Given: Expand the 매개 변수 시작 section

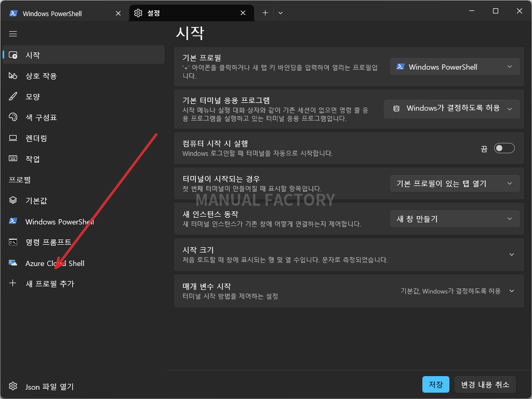Looking at the screenshot, I should [349, 291].
